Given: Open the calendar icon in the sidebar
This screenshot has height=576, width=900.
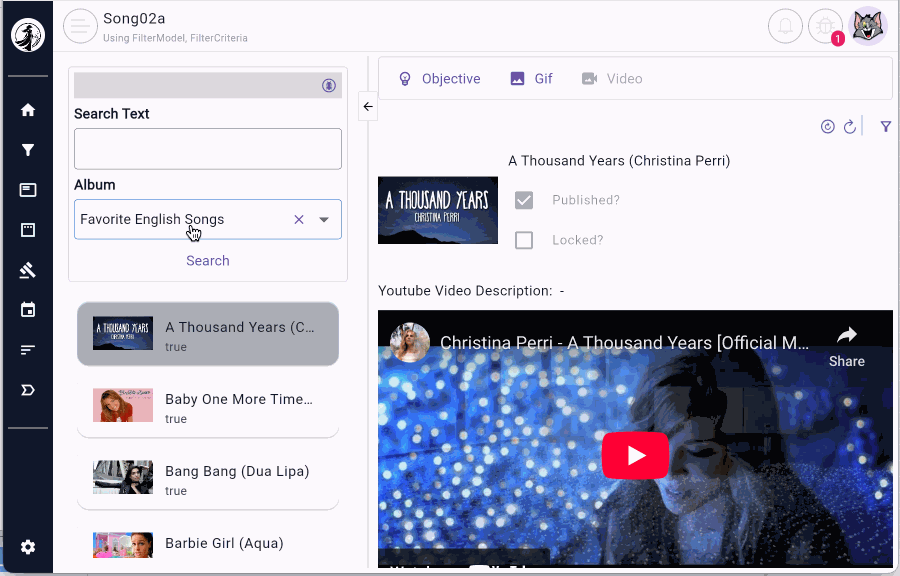Looking at the screenshot, I should point(28,310).
